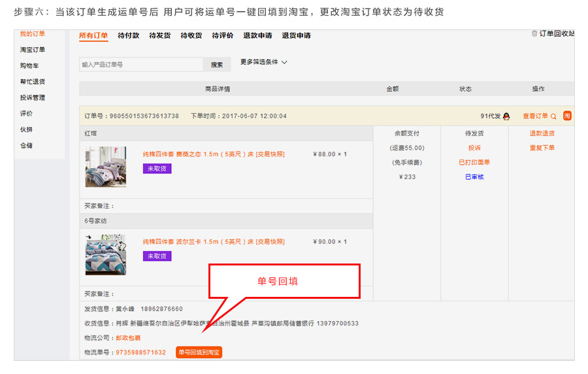This screenshot has width=588, height=374.
Task: Click the 余额支付 payment text
Action: tap(407, 133)
